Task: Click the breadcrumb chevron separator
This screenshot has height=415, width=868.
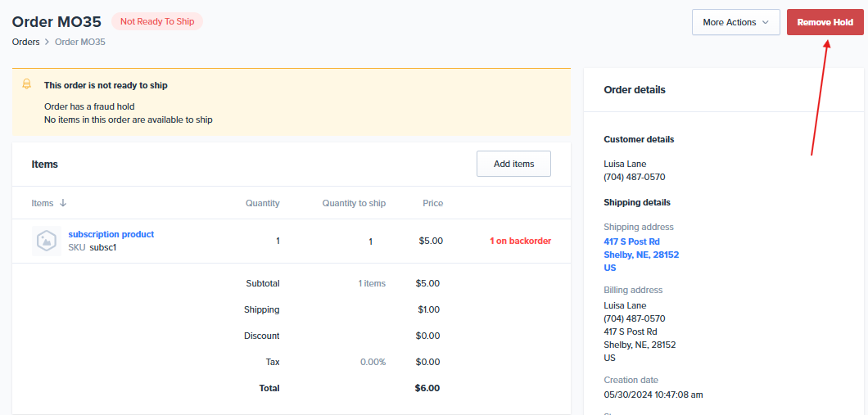Action: pyautogui.click(x=47, y=42)
